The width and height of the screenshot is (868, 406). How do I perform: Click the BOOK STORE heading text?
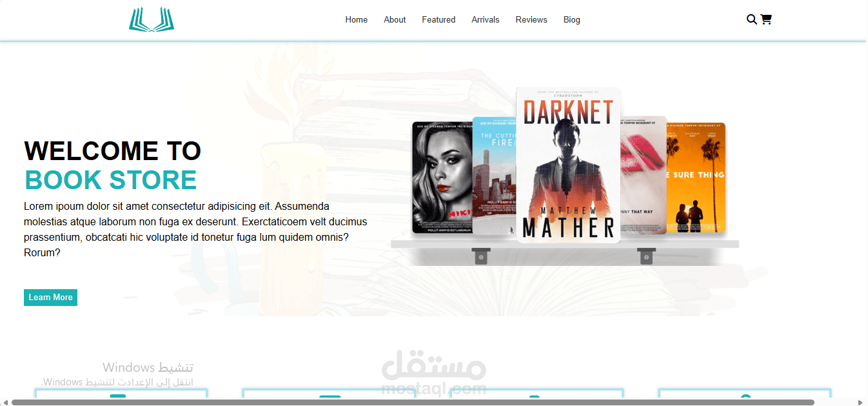110,180
